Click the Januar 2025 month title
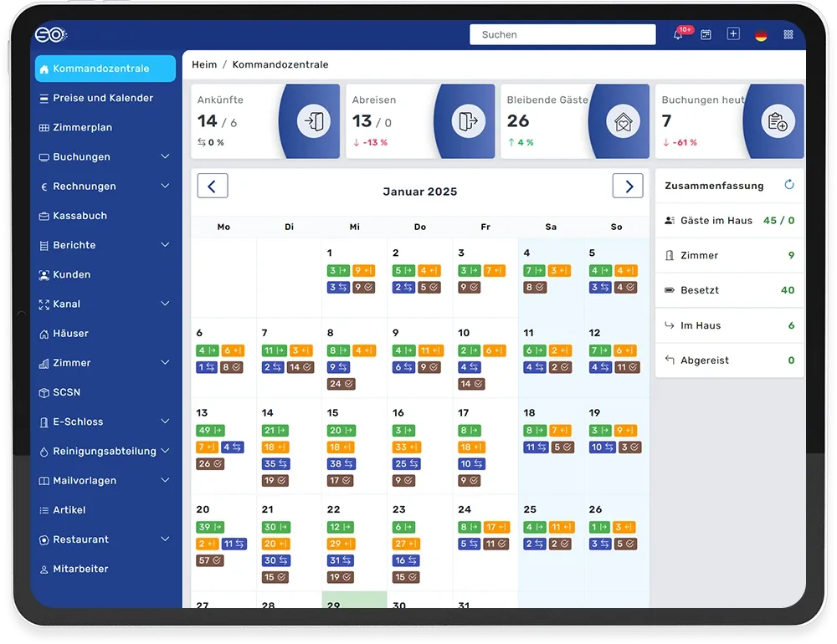This screenshot has height=644, width=837. click(x=420, y=192)
